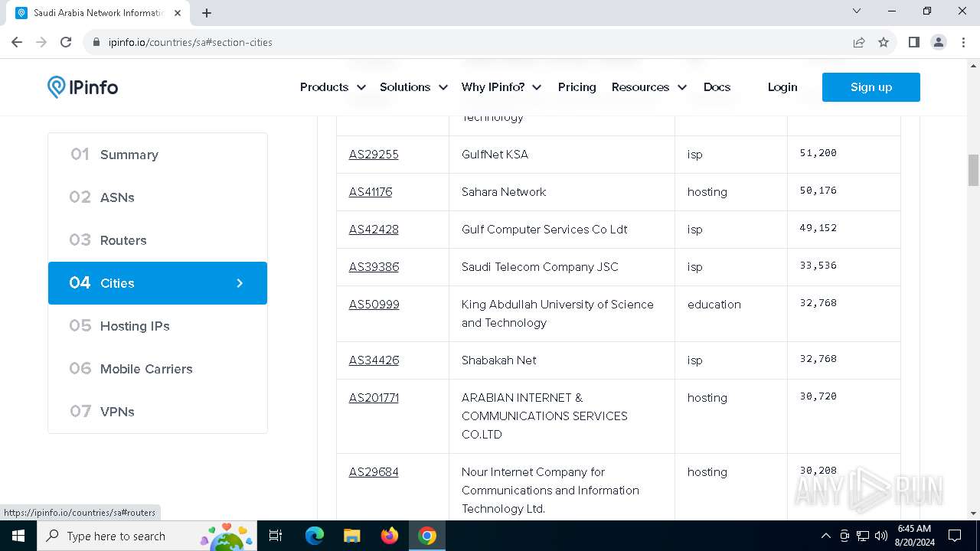Viewport: 980px width, 551px height.
Task: Jump to 05 Hosting IPs section
Action: tap(158, 326)
